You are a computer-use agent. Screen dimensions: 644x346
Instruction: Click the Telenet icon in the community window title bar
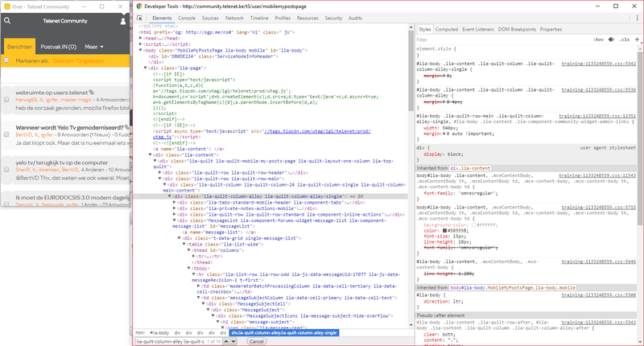point(7,6)
